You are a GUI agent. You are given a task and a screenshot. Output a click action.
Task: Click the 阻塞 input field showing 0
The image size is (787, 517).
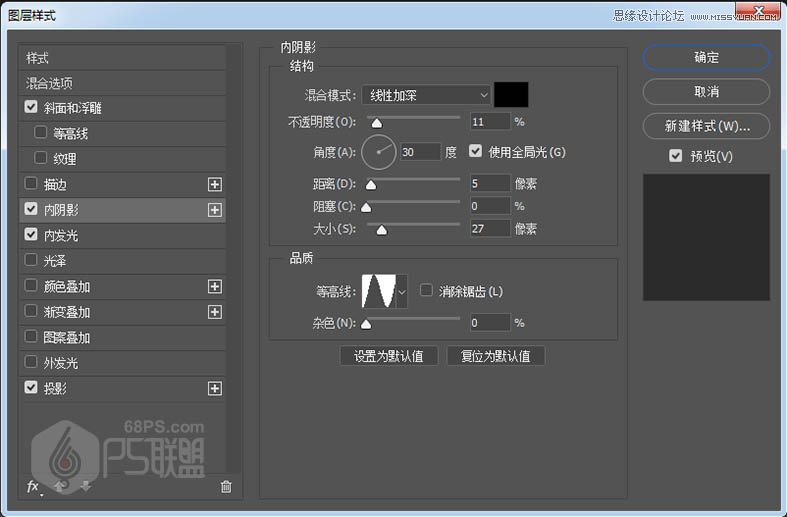490,206
